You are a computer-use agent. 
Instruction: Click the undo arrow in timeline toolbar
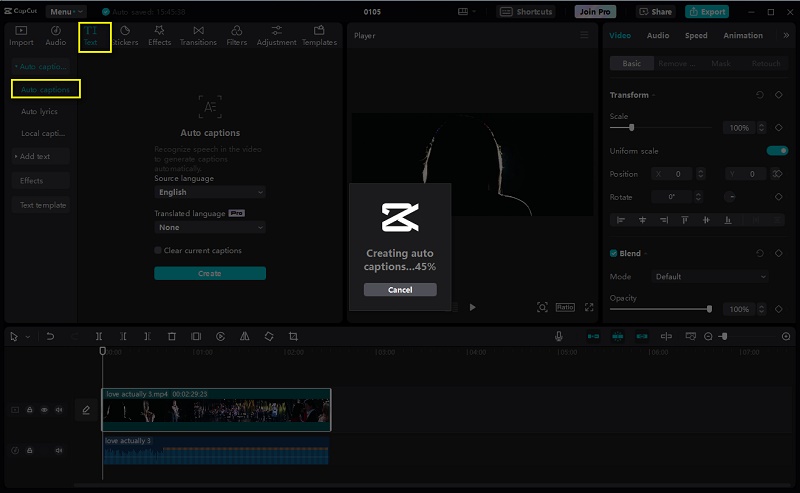50,336
